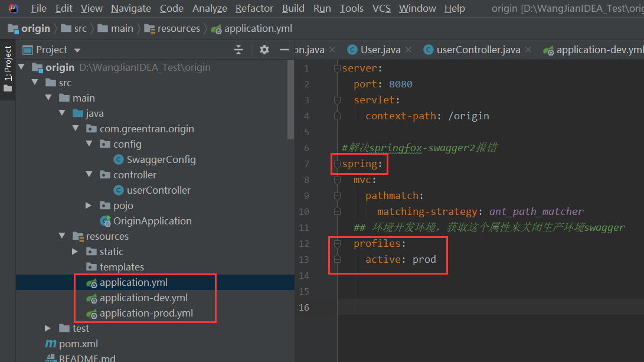Click the main breadcrumb
This screenshot has width=644, height=362.
click(116, 28)
